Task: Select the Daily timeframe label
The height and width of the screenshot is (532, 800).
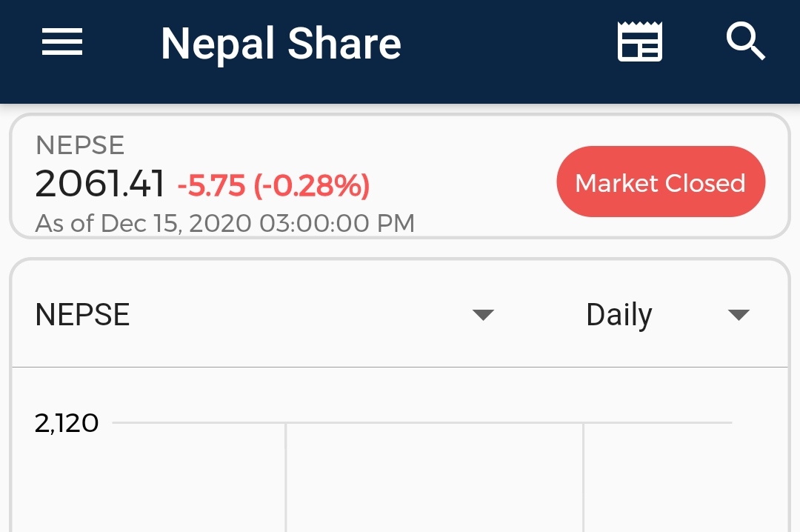Action: (x=619, y=315)
